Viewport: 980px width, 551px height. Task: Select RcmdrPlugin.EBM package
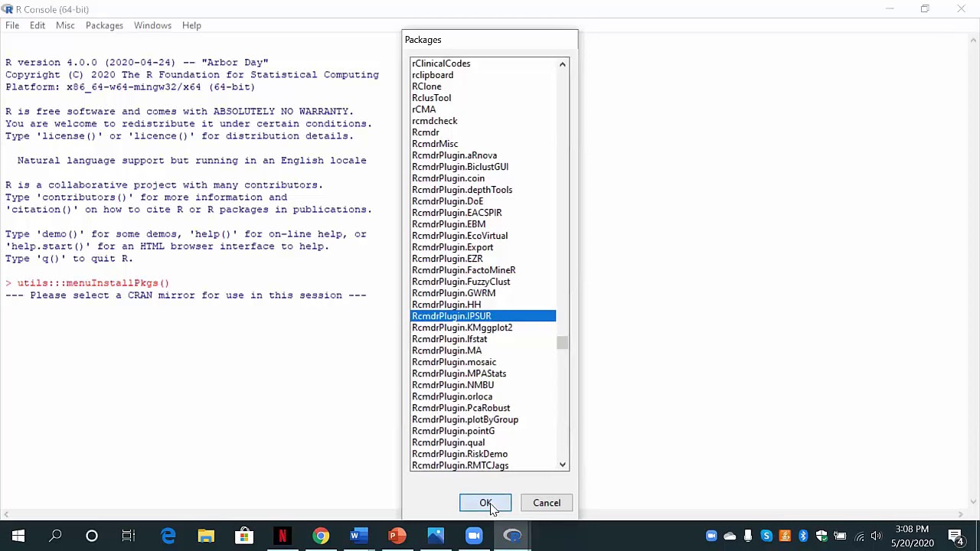point(483,224)
